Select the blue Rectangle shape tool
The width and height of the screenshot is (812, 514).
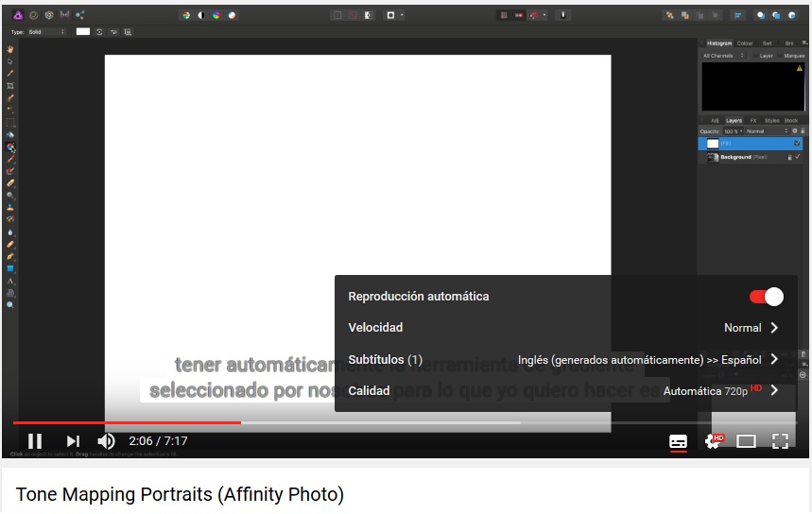(9, 268)
